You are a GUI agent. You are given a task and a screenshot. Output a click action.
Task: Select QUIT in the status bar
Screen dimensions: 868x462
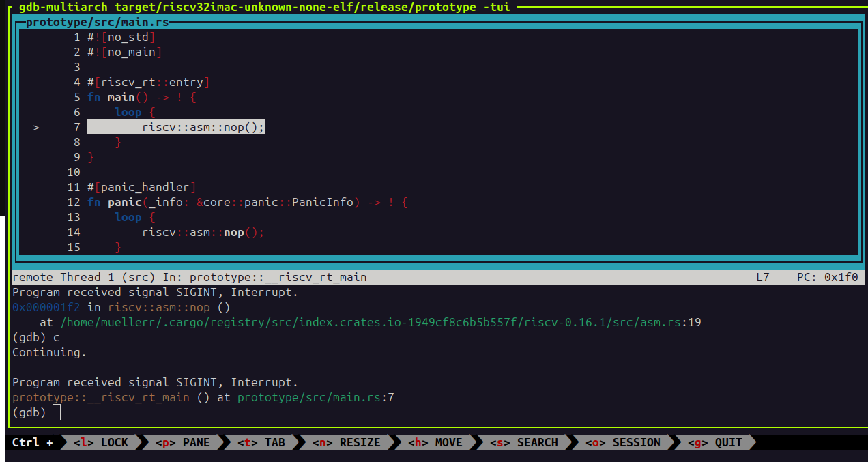point(715,442)
